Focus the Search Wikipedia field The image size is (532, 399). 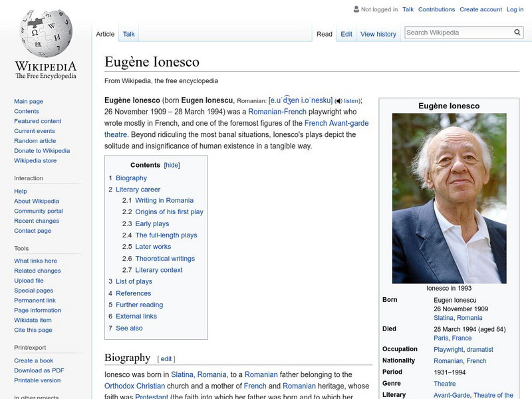(x=459, y=33)
